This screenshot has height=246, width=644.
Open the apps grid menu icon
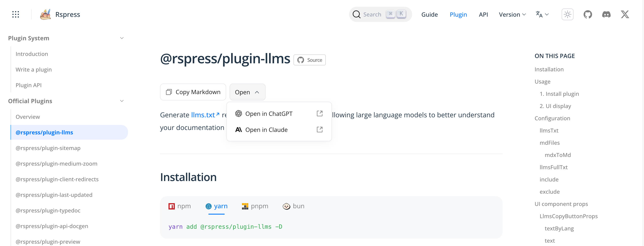(x=15, y=15)
